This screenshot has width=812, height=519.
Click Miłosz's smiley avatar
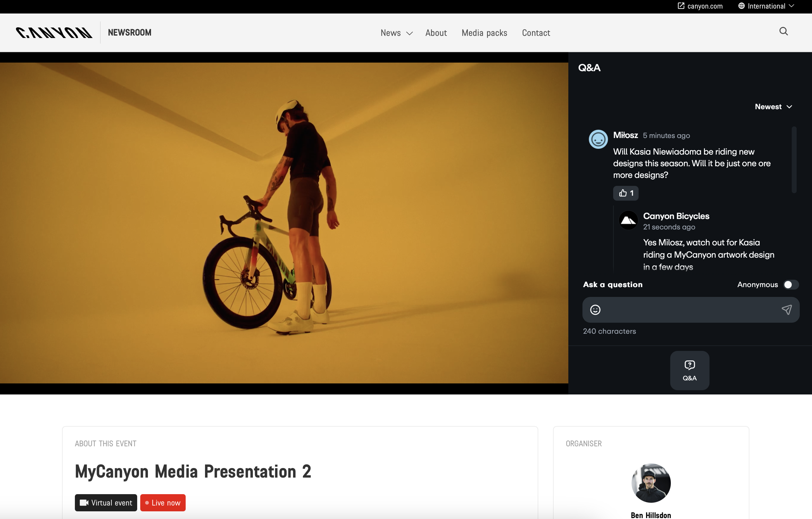pyautogui.click(x=598, y=139)
